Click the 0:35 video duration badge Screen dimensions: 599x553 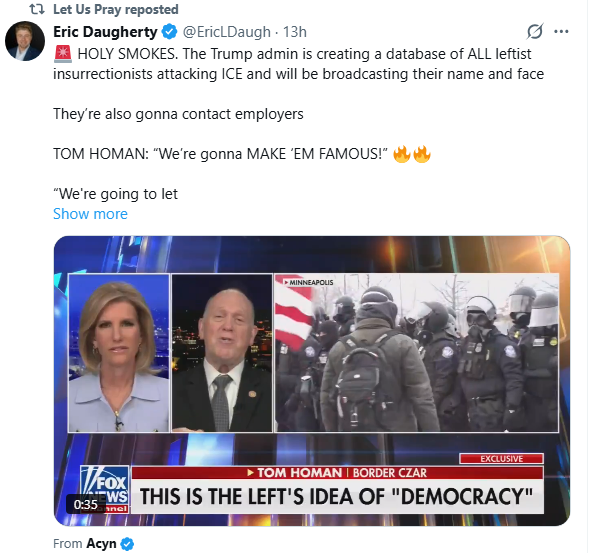[86, 504]
